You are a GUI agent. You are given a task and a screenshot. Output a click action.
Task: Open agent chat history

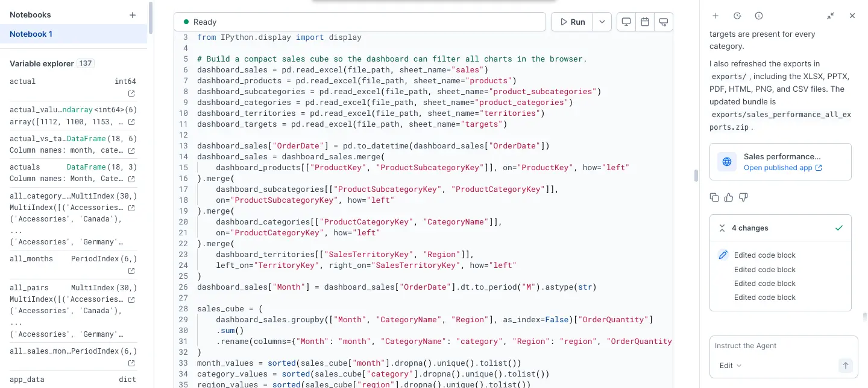[x=737, y=16]
